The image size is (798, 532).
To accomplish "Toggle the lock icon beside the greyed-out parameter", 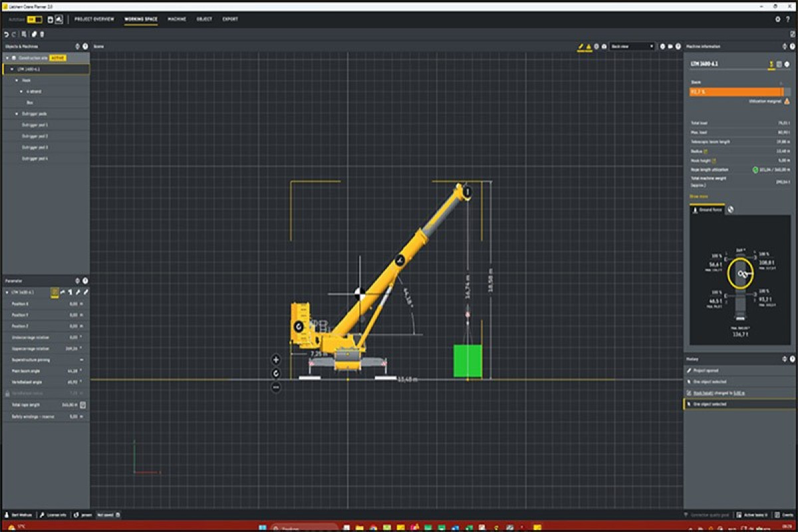I will [7, 393].
